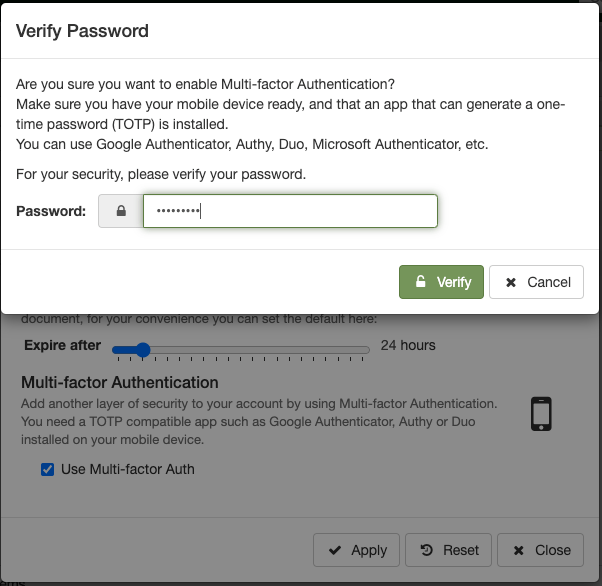Cancel the password verification dialog

point(537,282)
